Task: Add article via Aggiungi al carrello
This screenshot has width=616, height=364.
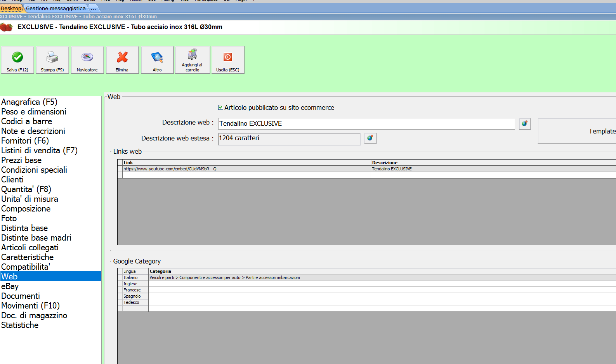Action: coord(193,60)
